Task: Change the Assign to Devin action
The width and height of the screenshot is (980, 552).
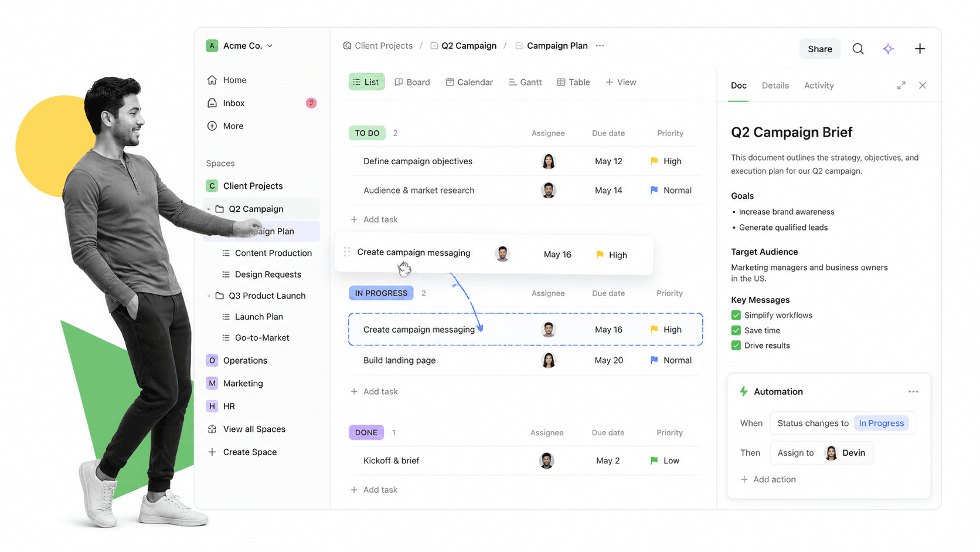Action: [x=821, y=453]
